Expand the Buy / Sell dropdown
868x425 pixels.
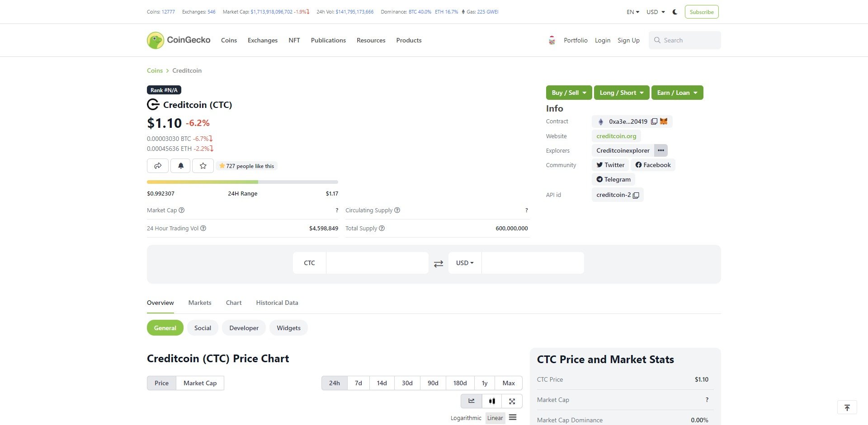(x=569, y=93)
